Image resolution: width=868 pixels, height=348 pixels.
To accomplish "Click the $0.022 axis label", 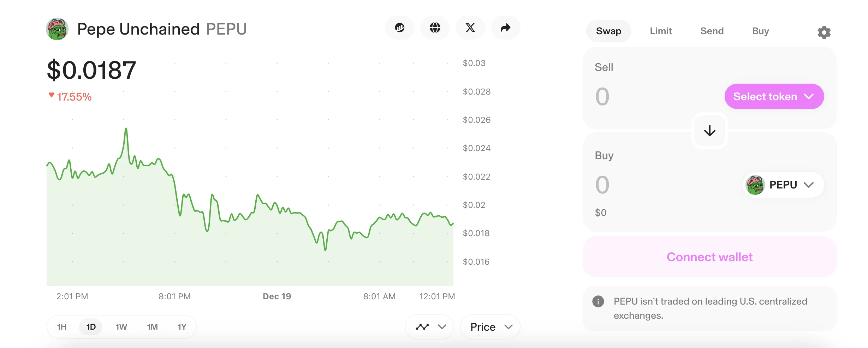I will [x=477, y=177].
